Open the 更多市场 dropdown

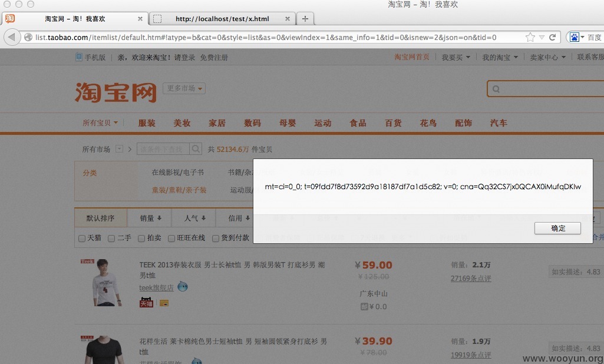pos(184,88)
